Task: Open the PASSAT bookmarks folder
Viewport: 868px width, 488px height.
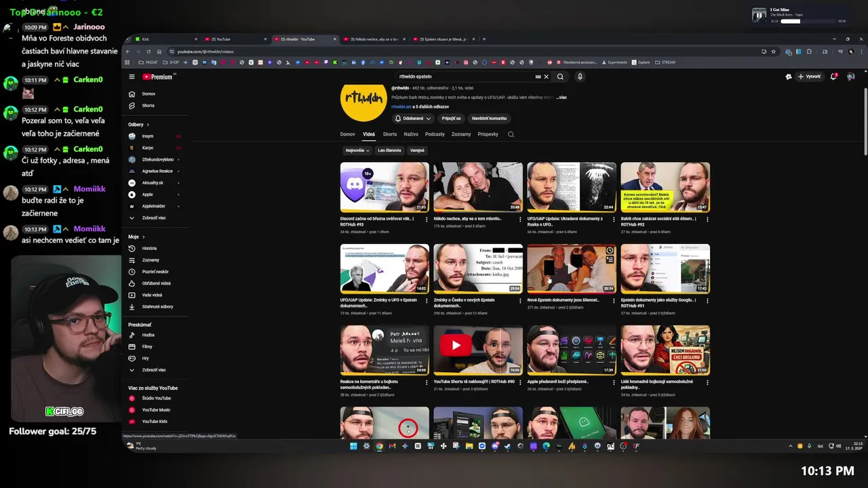Action: point(148,62)
